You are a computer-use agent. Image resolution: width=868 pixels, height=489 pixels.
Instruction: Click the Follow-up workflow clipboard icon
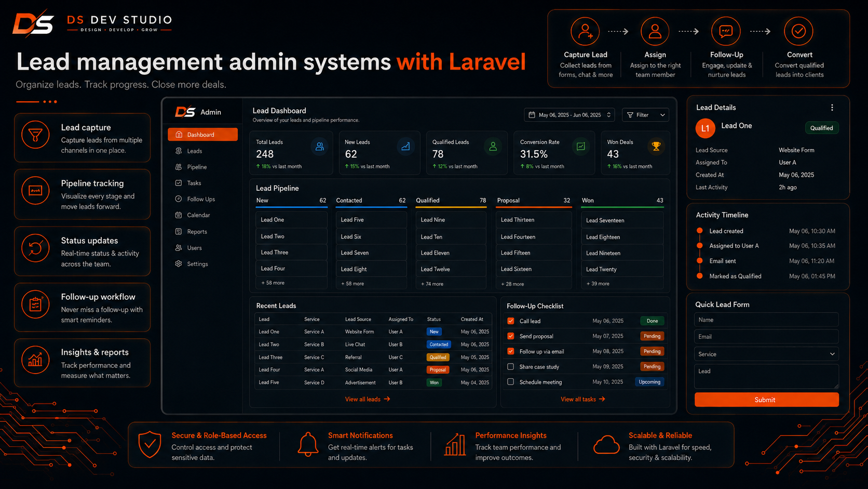point(35,304)
